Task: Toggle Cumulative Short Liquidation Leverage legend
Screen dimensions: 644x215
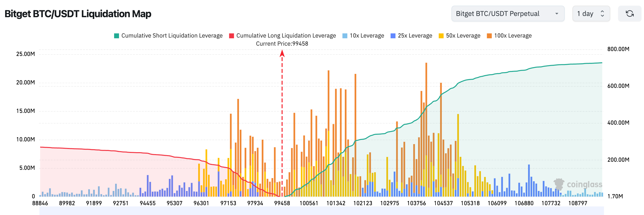Action: (168, 36)
